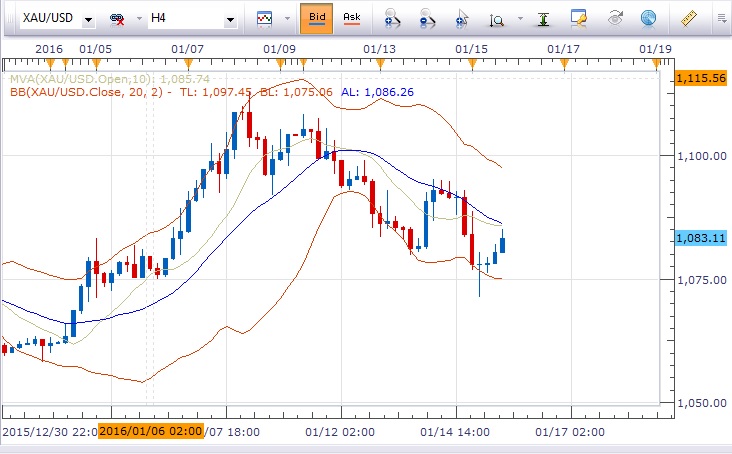Click the 01/17 02:00 time axis label
732x454 pixels.
point(570,432)
